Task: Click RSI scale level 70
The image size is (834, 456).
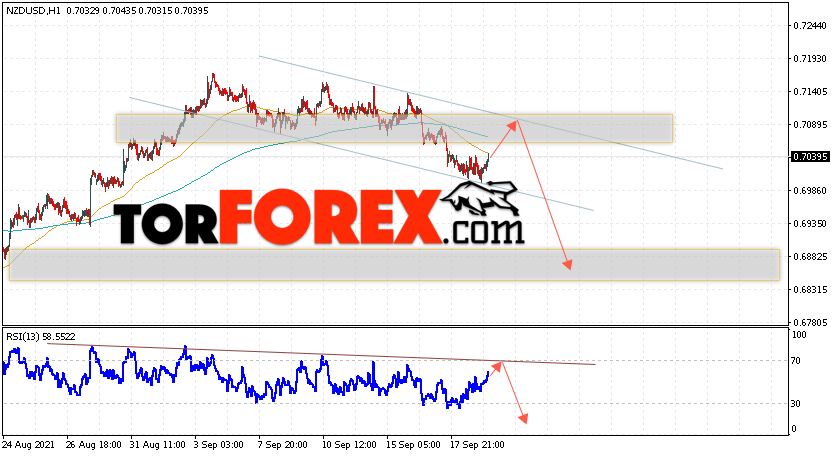Action: (x=796, y=361)
